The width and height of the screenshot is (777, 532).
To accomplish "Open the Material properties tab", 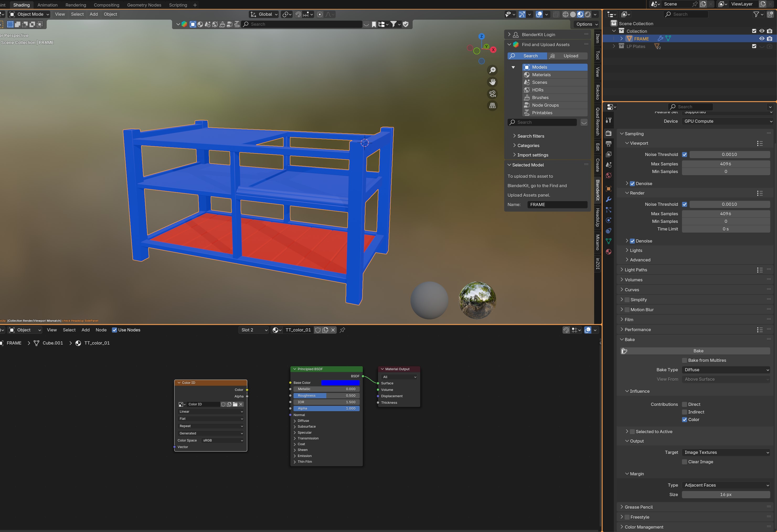I will (x=609, y=252).
